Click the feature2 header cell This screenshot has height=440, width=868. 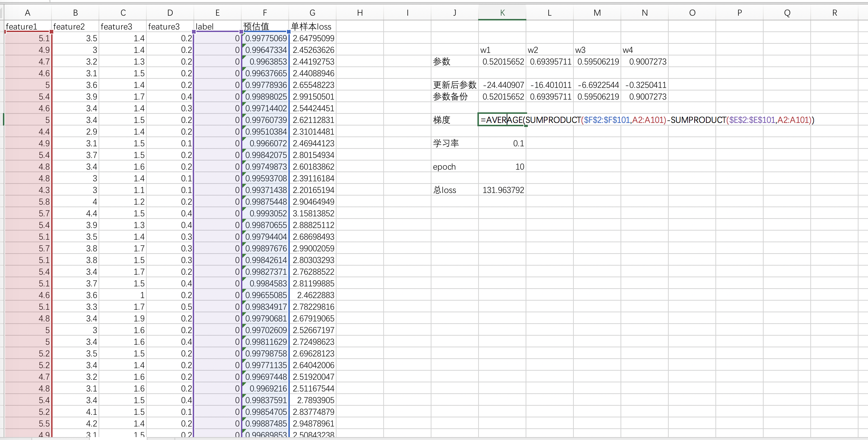[x=75, y=26]
